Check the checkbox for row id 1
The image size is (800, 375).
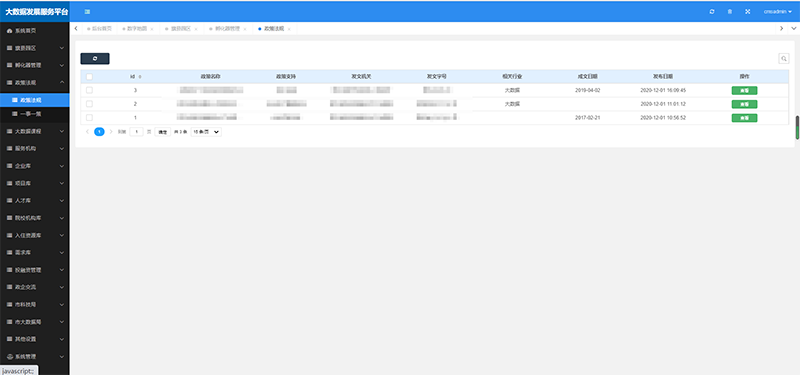tap(89, 118)
